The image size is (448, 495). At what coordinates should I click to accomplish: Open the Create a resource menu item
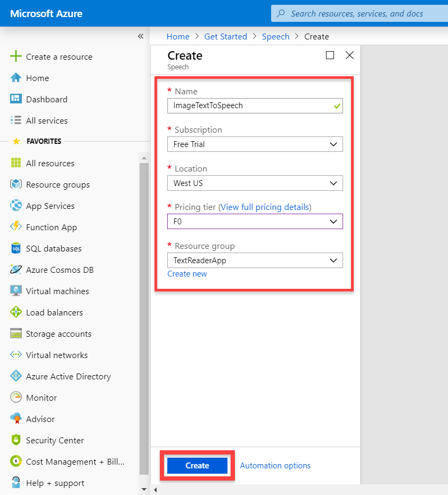(x=59, y=57)
